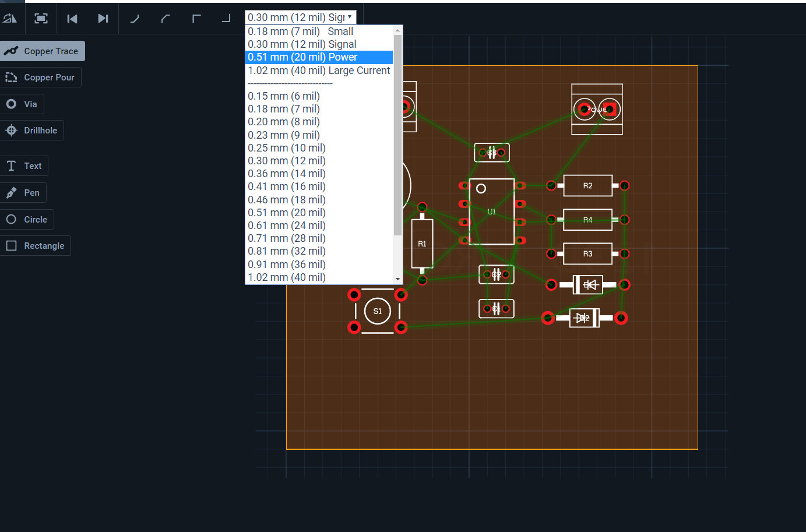Open the trace width dropdown
This screenshot has width=806, height=532.
(300, 17)
